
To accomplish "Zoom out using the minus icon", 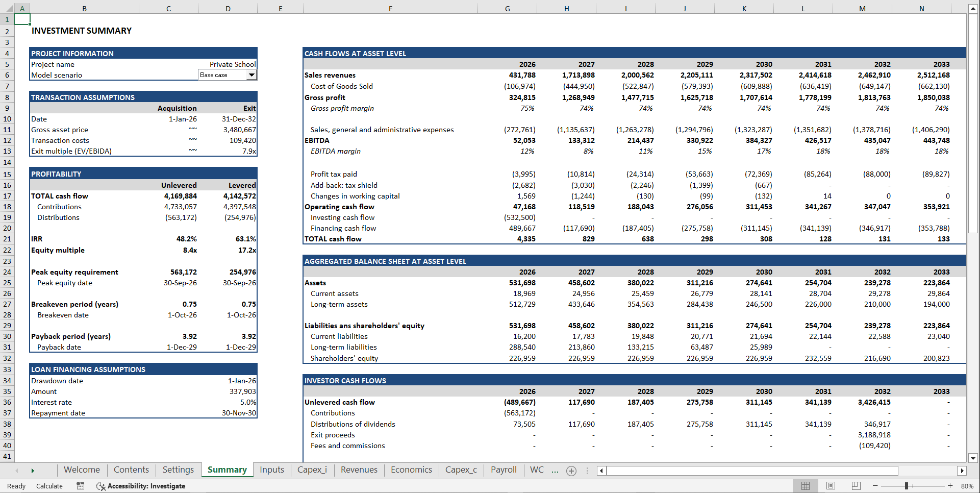I will 875,486.
